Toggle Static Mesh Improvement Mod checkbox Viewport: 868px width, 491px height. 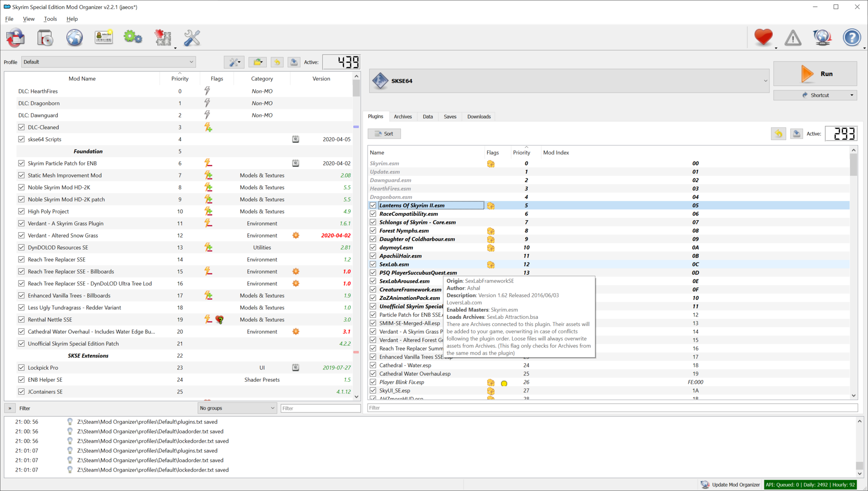click(x=21, y=175)
